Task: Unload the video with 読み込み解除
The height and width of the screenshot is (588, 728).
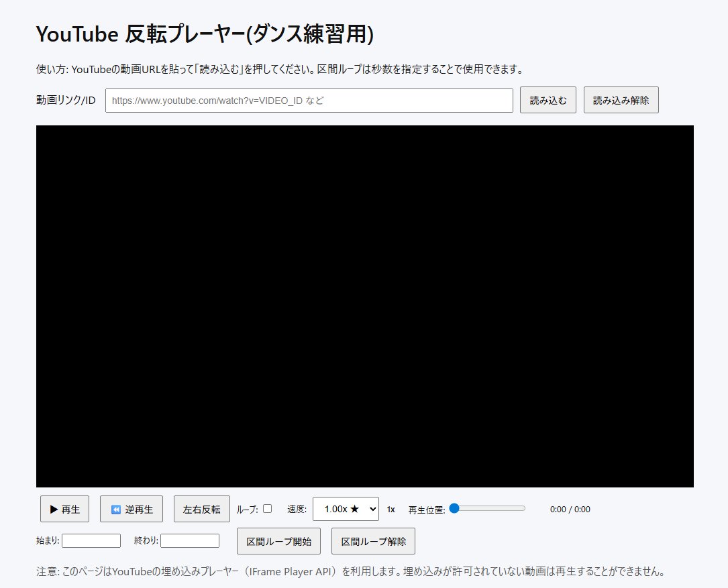Action: pos(621,100)
